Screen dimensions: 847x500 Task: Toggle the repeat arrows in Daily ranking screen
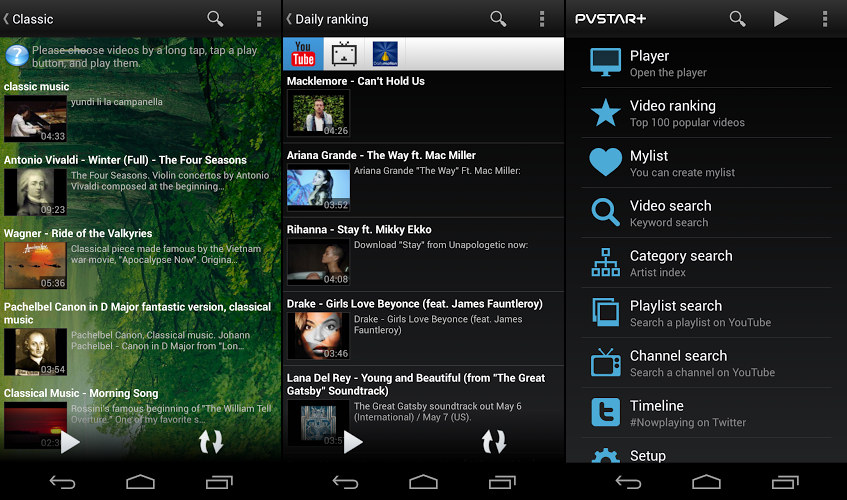pyautogui.click(x=494, y=441)
